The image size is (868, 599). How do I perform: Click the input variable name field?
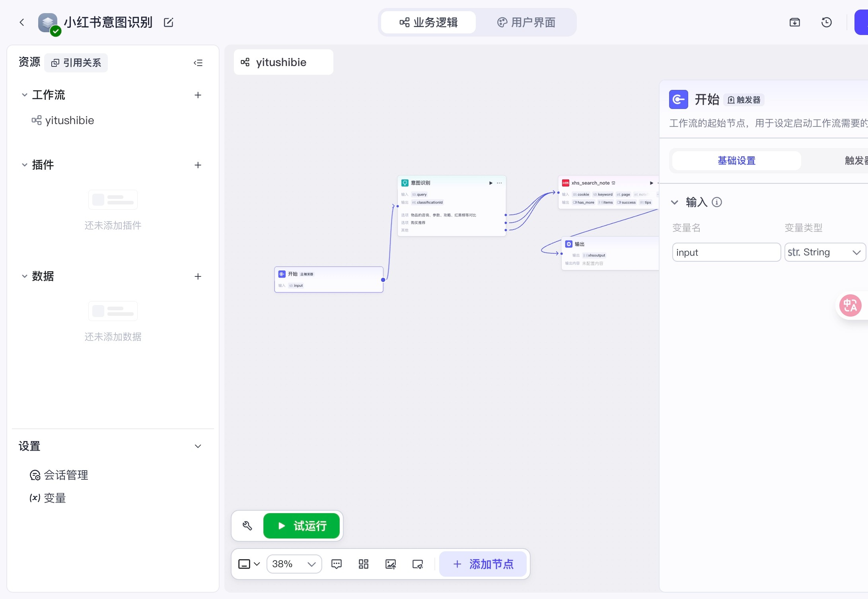tap(726, 252)
